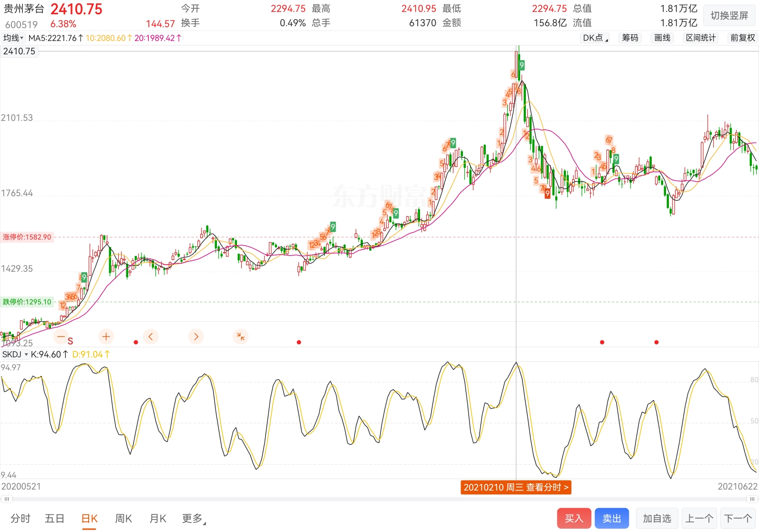
Task: Click the collapse arrows shrink icon
Action: [241, 337]
